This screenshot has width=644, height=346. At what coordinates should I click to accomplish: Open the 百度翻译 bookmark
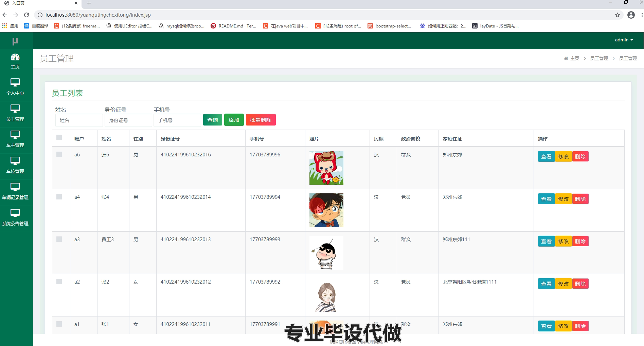pos(36,26)
